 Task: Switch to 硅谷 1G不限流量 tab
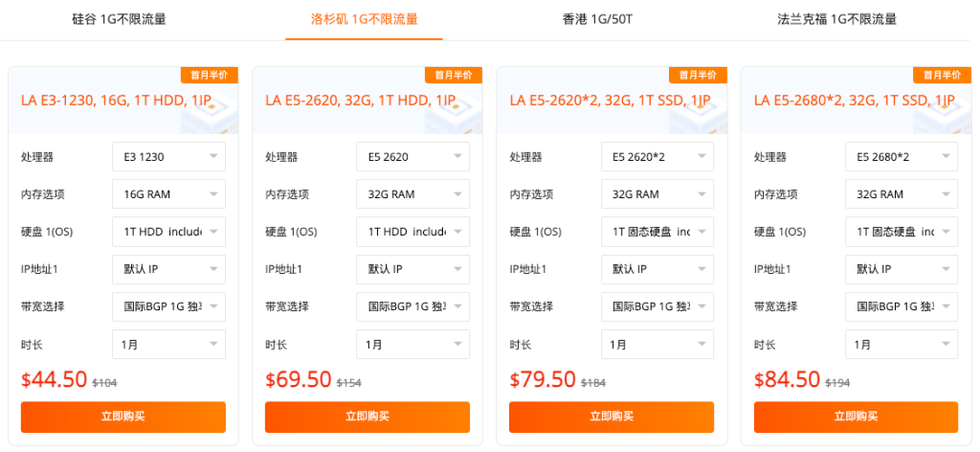click(120, 19)
